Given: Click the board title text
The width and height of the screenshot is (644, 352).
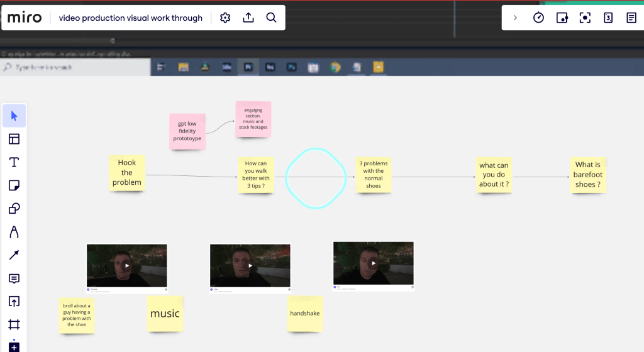Looking at the screenshot, I should click(131, 18).
